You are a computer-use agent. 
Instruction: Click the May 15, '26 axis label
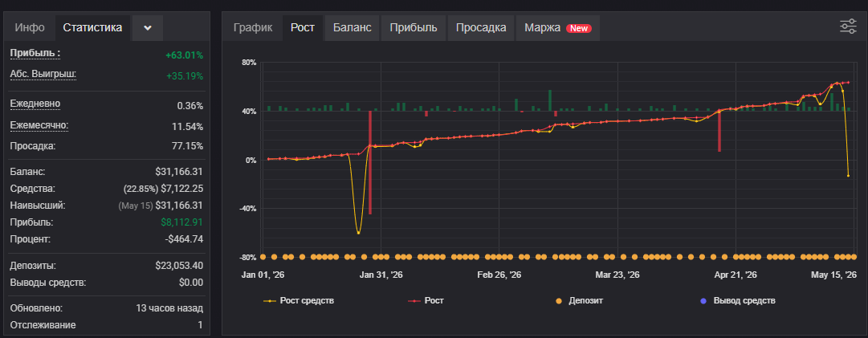[x=833, y=275]
